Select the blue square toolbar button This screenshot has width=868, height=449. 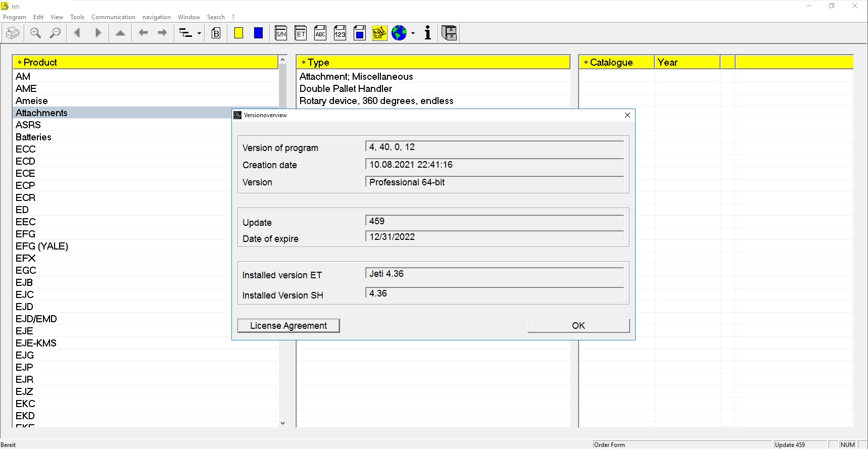[x=259, y=33]
